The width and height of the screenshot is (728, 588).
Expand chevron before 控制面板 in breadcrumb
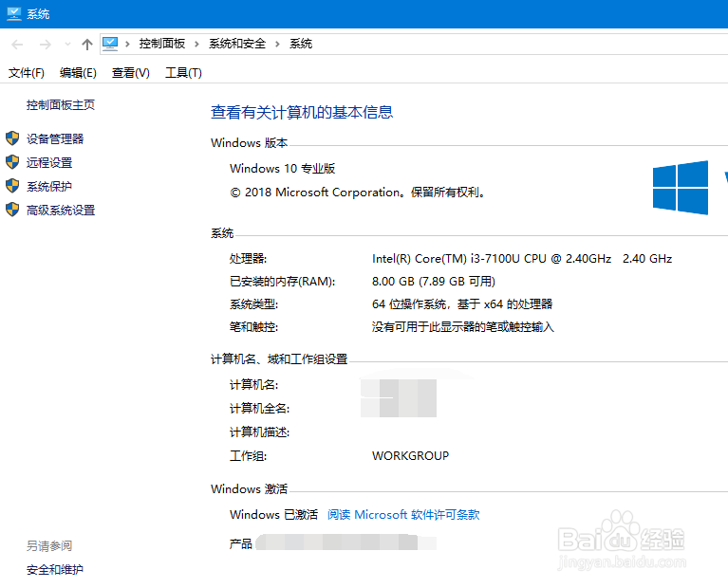tap(127, 45)
